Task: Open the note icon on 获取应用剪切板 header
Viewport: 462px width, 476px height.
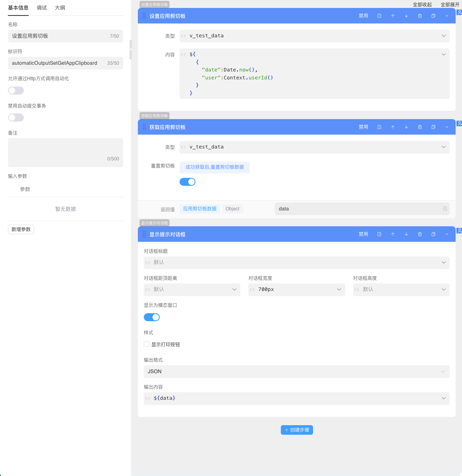Action: click(x=379, y=127)
